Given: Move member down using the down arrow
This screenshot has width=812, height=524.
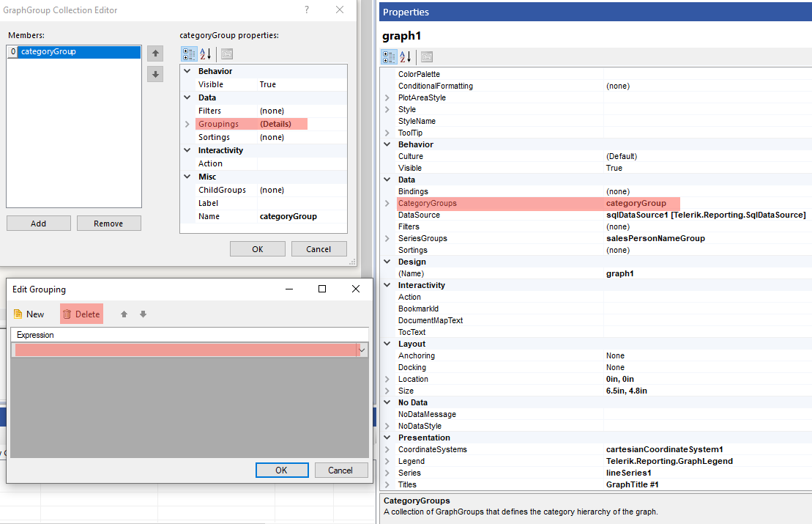Looking at the screenshot, I should (x=154, y=74).
